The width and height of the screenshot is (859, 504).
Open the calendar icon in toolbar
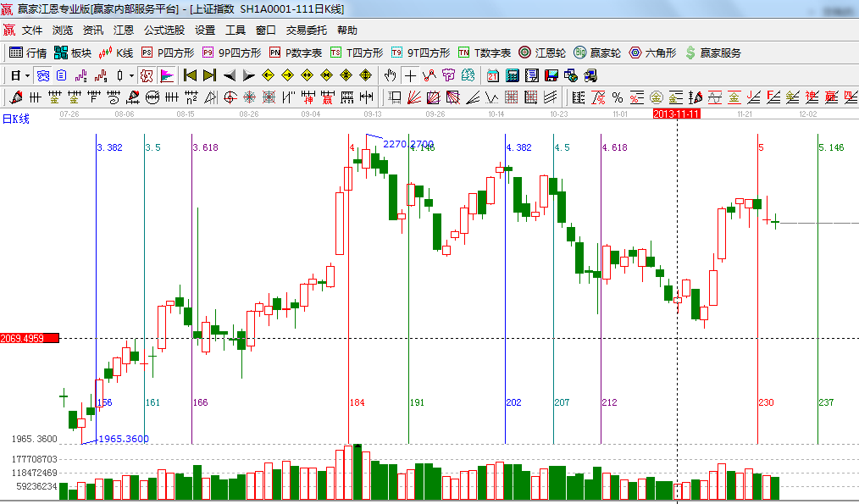click(x=493, y=75)
